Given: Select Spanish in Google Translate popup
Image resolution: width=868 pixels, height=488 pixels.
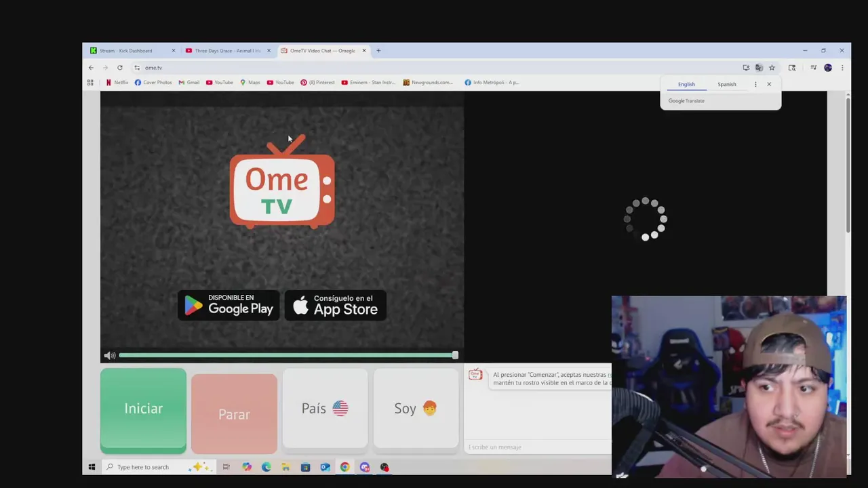Looking at the screenshot, I should pos(727,85).
